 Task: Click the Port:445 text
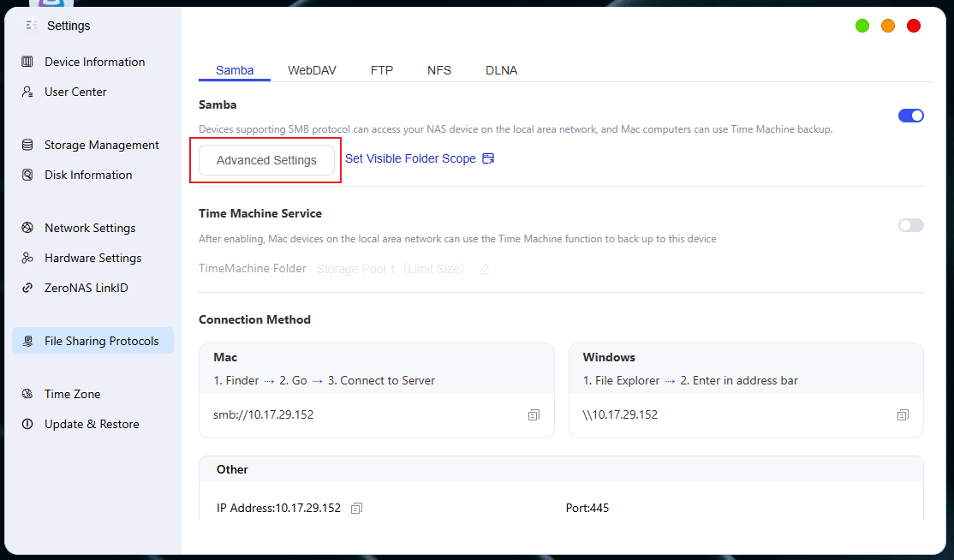[x=587, y=508]
